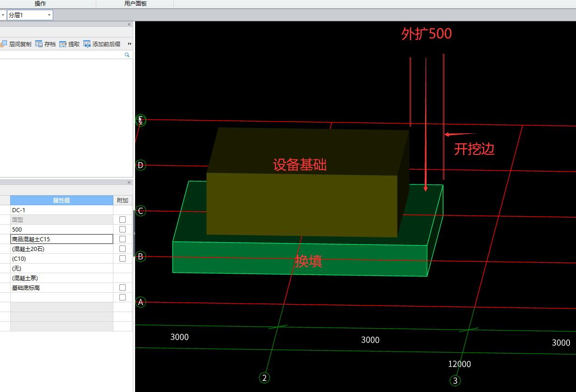Click the 12000 total dimension label
The height and width of the screenshot is (392, 576).
click(459, 364)
